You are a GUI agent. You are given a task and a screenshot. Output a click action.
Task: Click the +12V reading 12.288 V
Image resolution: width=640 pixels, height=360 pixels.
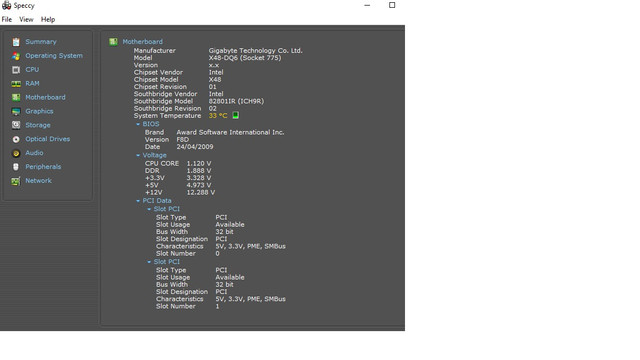(201, 192)
